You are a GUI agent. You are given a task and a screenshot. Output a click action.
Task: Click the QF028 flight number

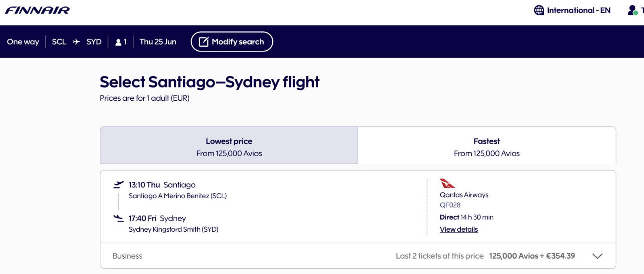click(x=450, y=205)
